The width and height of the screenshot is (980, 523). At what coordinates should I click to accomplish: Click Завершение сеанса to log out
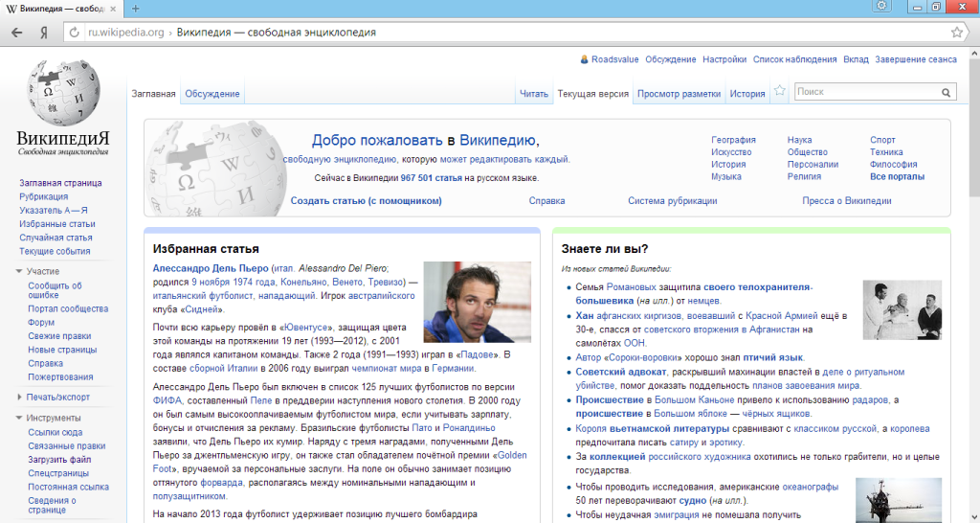pyautogui.click(x=916, y=59)
